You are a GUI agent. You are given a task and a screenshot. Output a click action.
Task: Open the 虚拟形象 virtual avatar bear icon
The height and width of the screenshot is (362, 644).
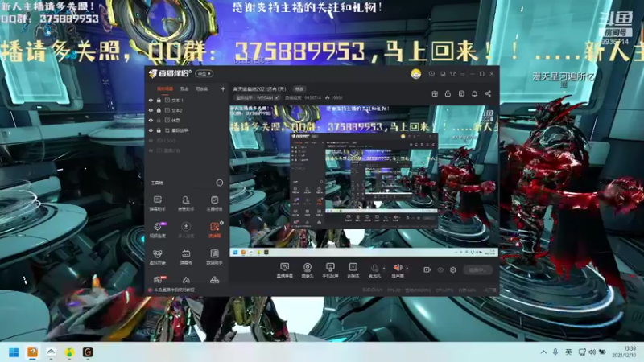(x=157, y=257)
